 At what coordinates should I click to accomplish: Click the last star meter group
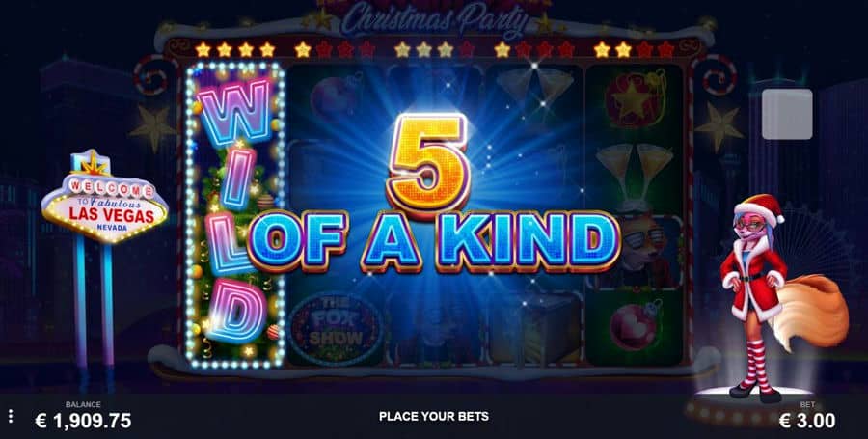click(x=634, y=50)
